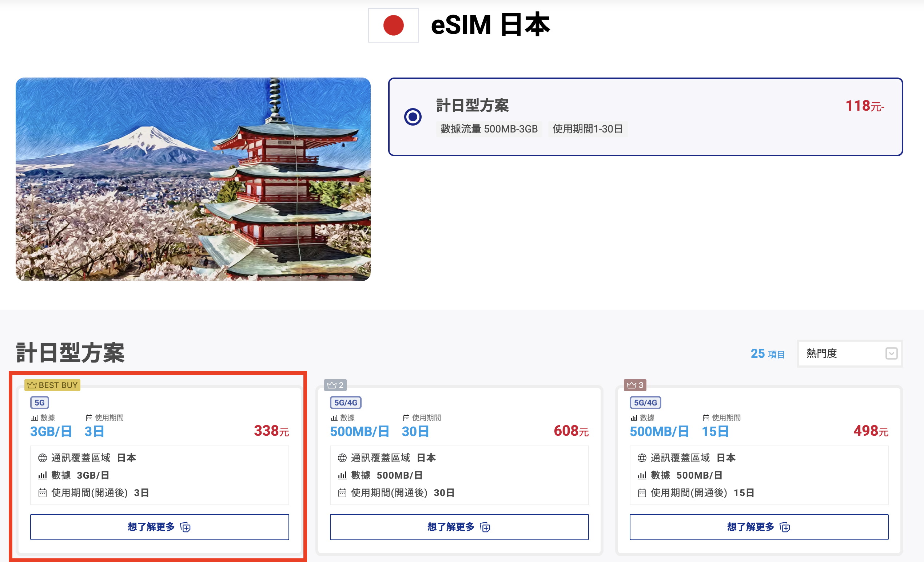Click 5G/4G tag on 608元 plan
The image size is (924, 562).
tap(345, 403)
